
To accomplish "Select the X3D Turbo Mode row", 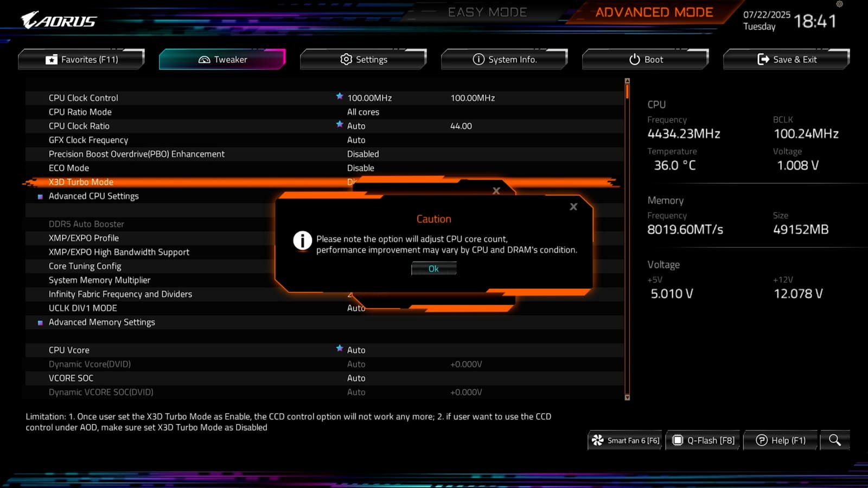I will click(324, 182).
